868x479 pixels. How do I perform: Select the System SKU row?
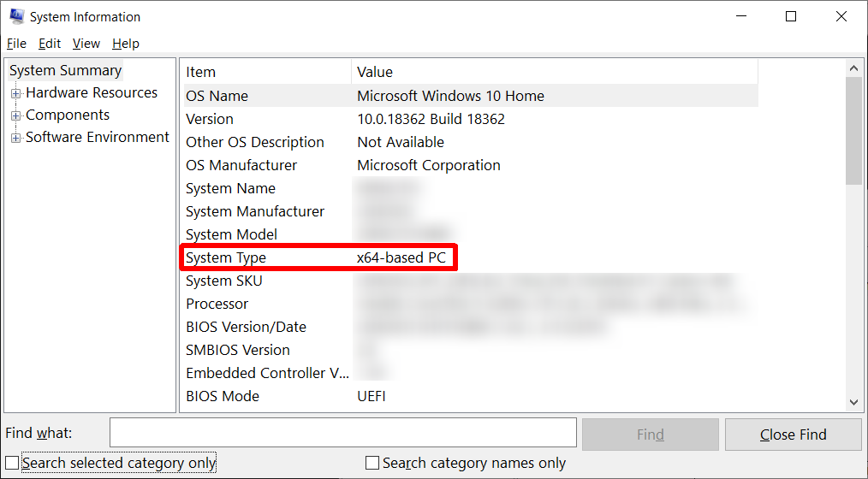(x=471, y=281)
